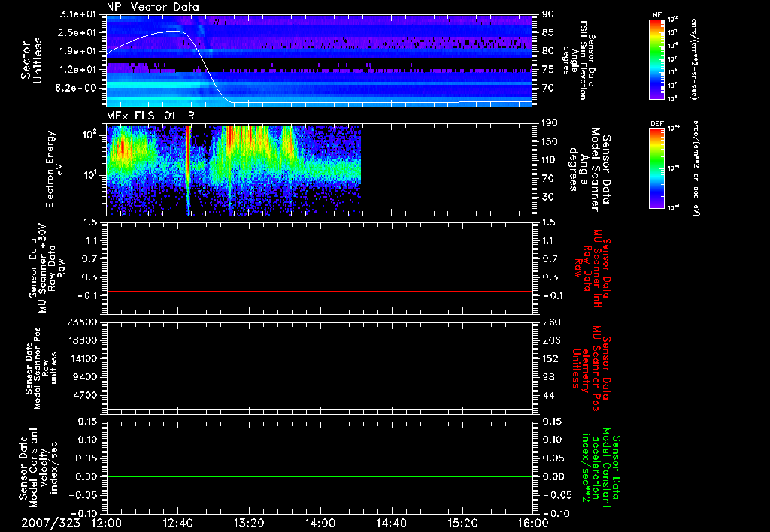Click the 15:20 time tick label

[462, 523]
